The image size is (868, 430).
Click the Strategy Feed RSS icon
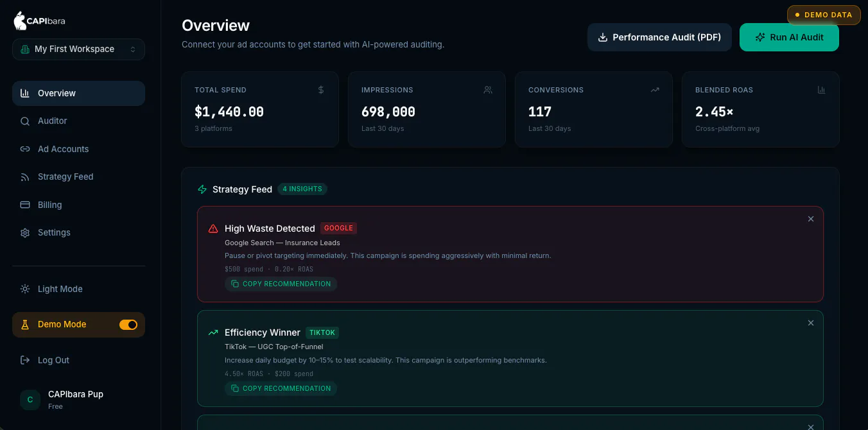tap(25, 177)
